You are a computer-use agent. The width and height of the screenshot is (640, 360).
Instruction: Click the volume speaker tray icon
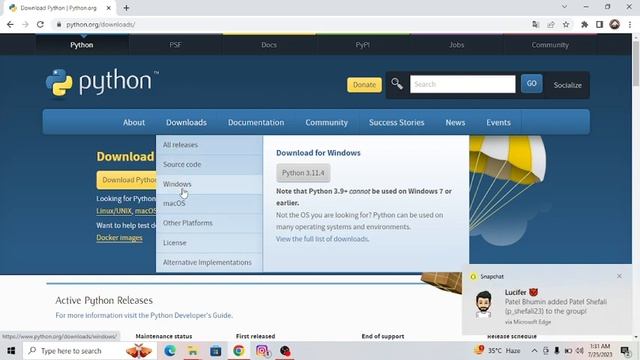coord(580,351)
